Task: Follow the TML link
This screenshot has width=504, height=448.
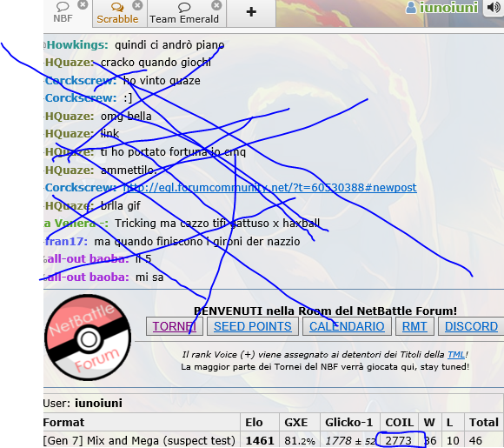Action: click(x=456, y=355)
